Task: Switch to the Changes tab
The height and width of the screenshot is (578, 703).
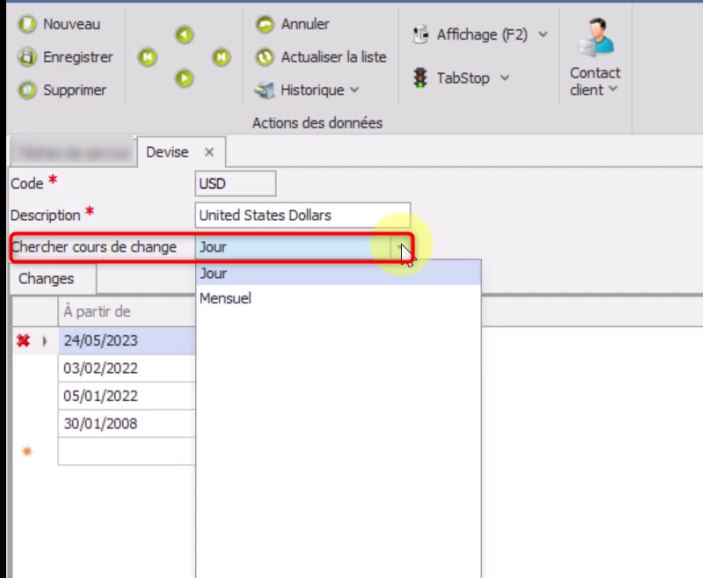Action: 47,279
